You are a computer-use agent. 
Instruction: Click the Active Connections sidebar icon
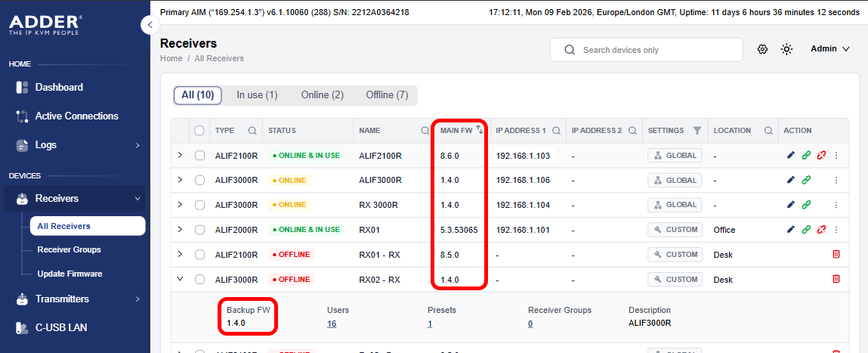coord(22,116)
